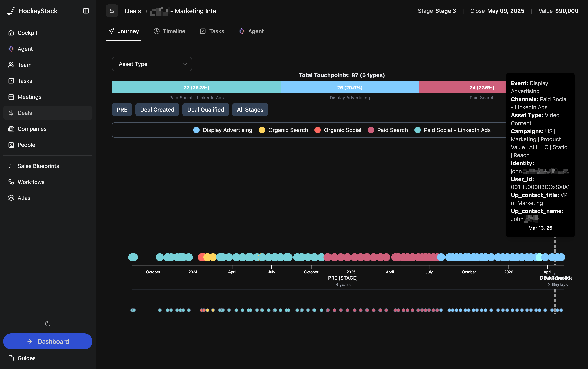588x369 pixels.
Task: Switch to the Timeline tab
Action: click(x=169, y=31)
